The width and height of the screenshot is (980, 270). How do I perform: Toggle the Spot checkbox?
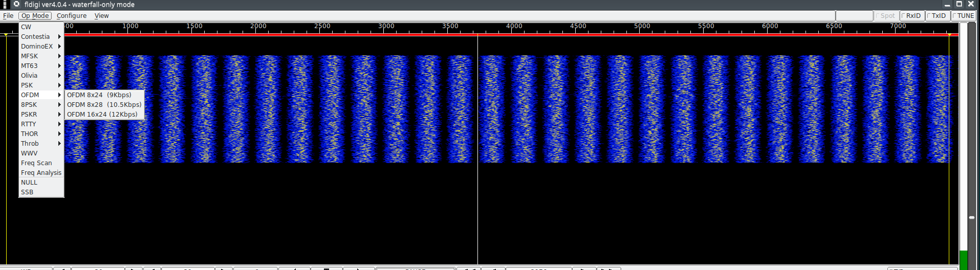pyautogui.click(x=886, y=16)
